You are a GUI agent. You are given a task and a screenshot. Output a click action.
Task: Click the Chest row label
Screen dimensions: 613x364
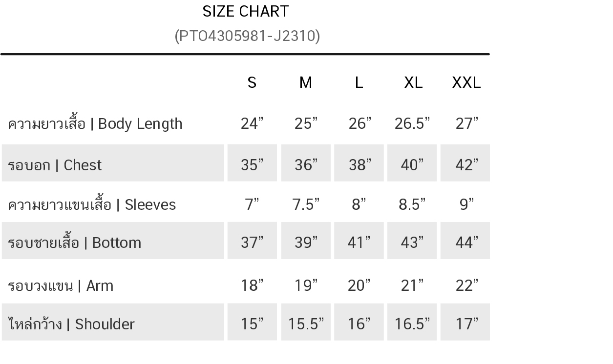coord(55,165)
